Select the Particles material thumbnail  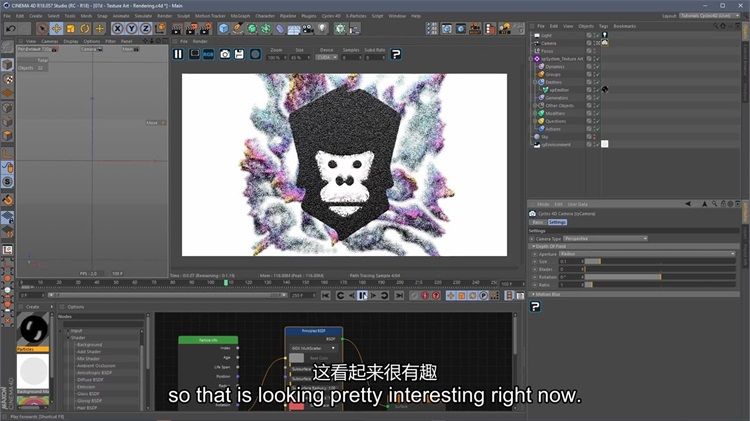click(33, 330)
